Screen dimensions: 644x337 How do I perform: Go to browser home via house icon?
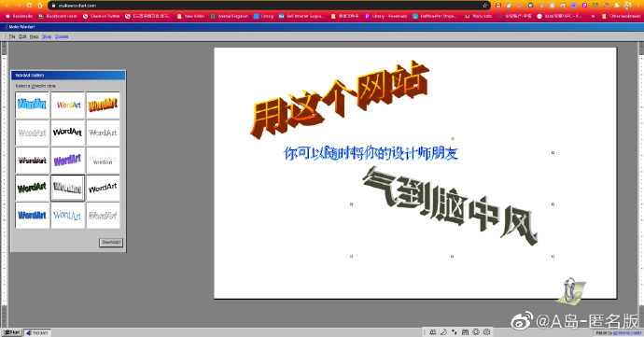(40, 6)
